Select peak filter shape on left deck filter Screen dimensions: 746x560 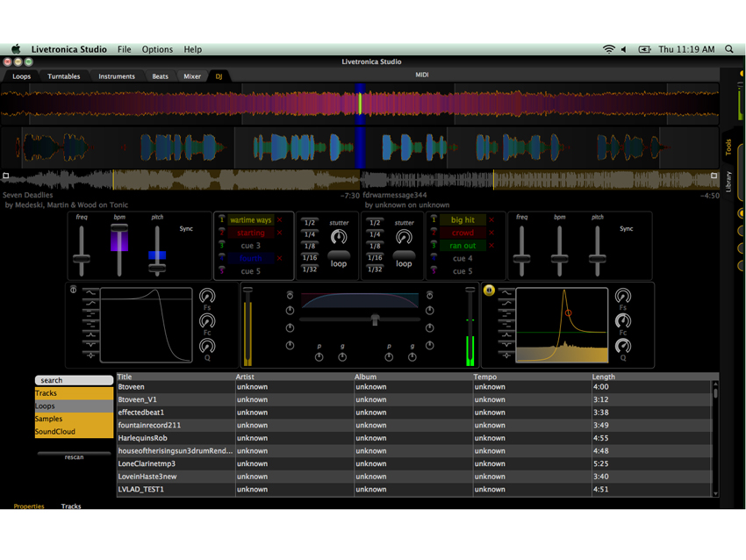pyautogui.click(x=90, y=334)
